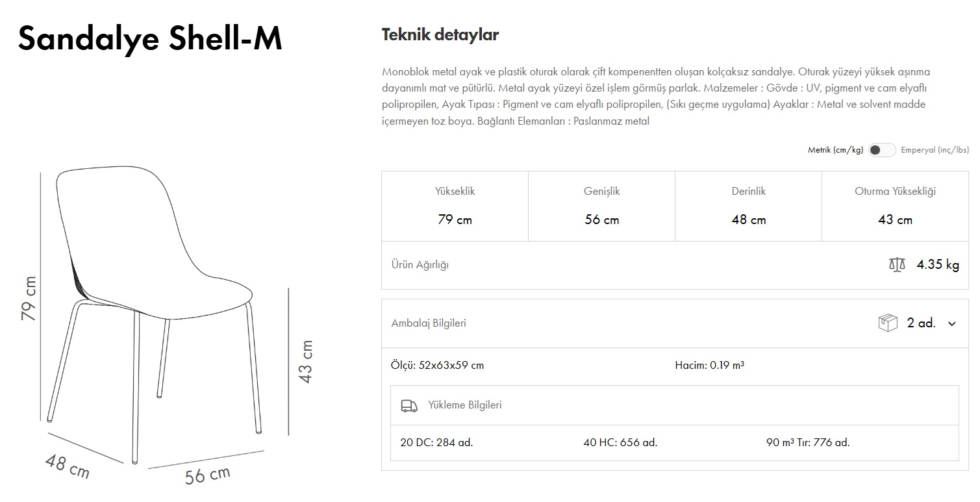Click the Ürün Ağırlığı label
This screenshot has width=980, height=502.
(x=420, y=265)
